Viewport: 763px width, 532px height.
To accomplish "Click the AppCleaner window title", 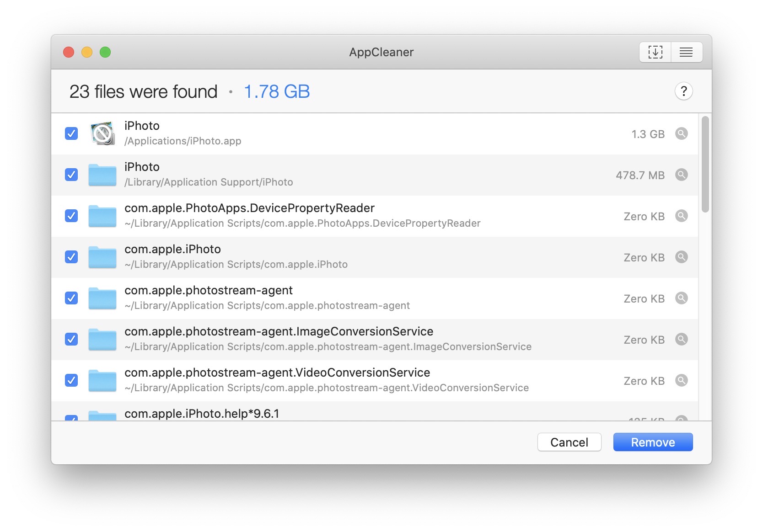I will pos(381,52).
